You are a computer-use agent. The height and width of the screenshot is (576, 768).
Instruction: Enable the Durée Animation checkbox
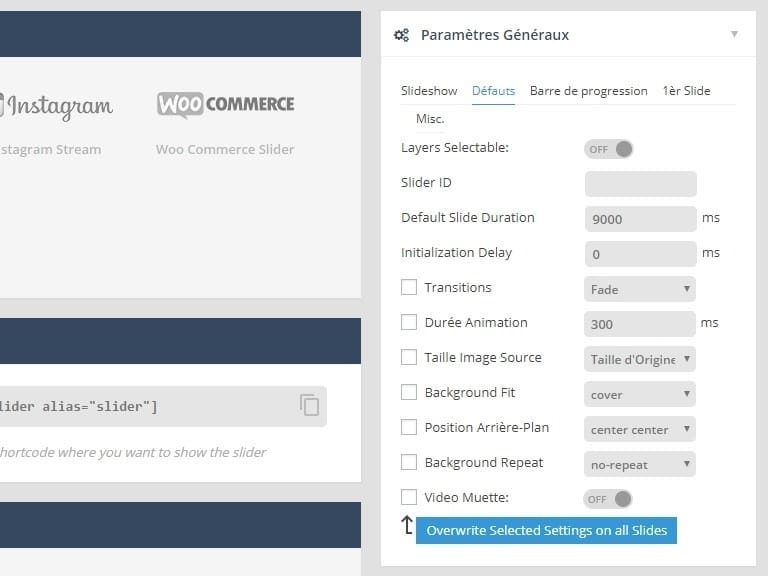tap(409, 323)
